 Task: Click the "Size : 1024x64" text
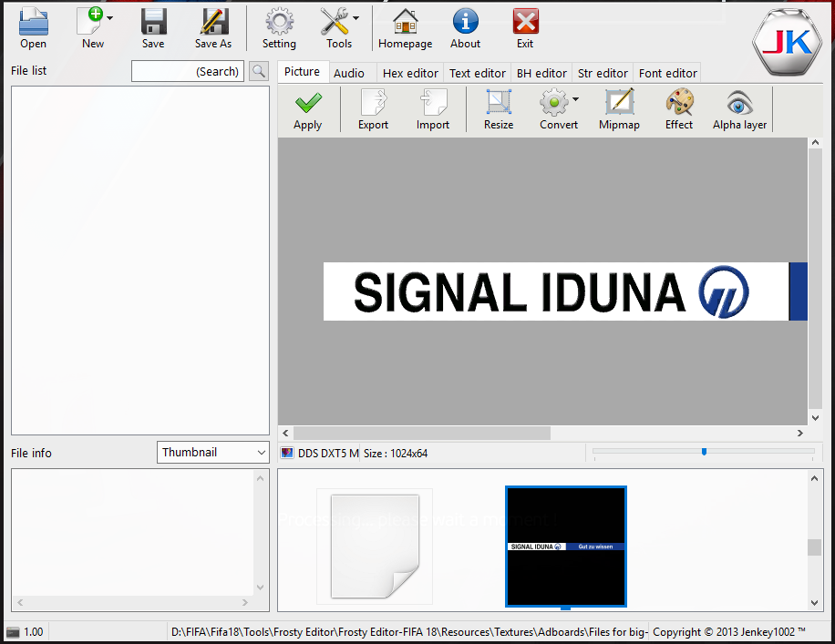point(396,454)
